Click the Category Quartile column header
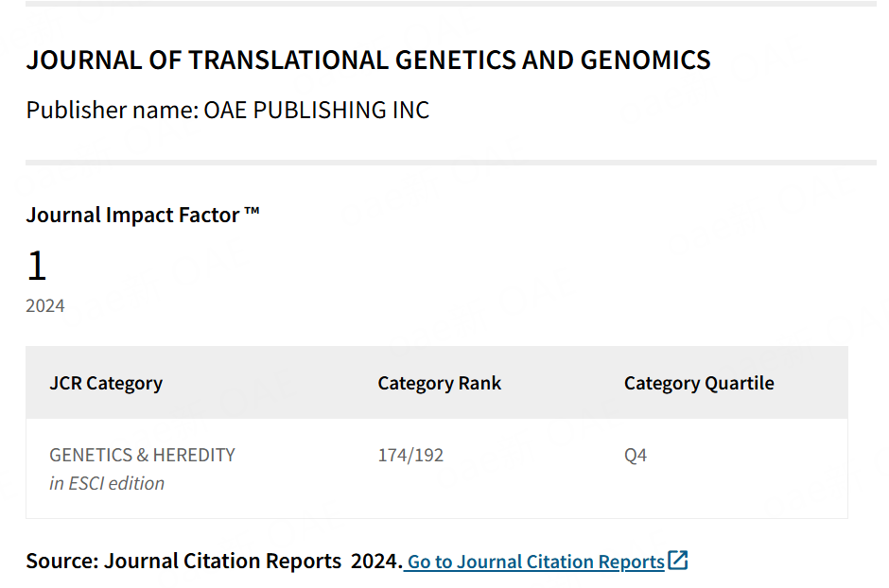 click(x=699, y=384)
